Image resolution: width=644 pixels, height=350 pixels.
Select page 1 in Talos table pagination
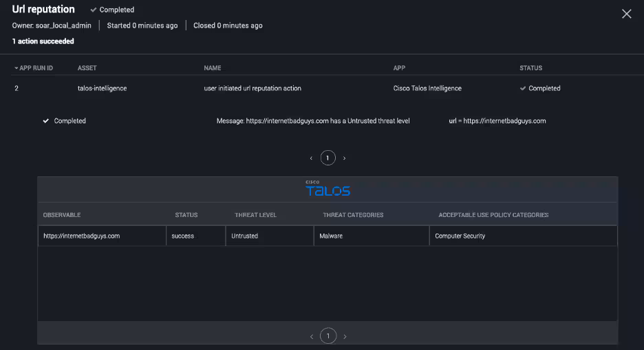328,336
